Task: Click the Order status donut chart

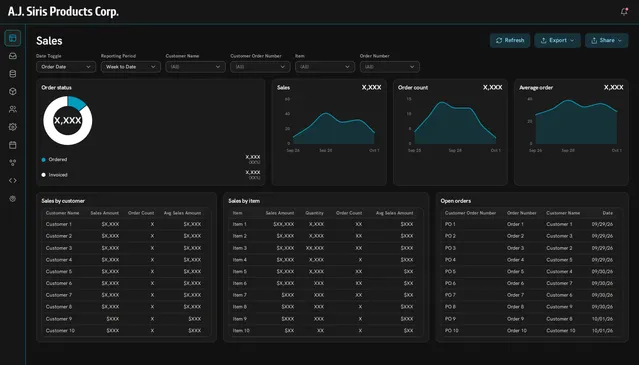Action: [68, 121]
